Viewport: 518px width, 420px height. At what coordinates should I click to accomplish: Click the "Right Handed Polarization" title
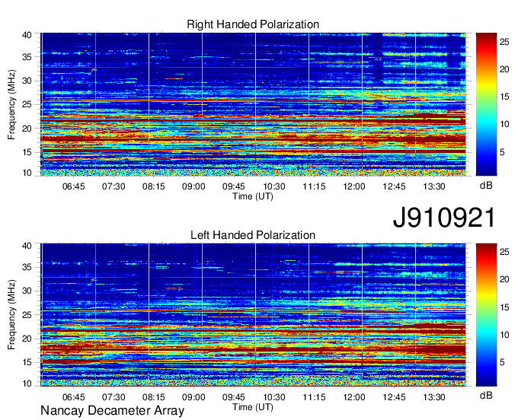pyautogui.click(x=253, y=24)
